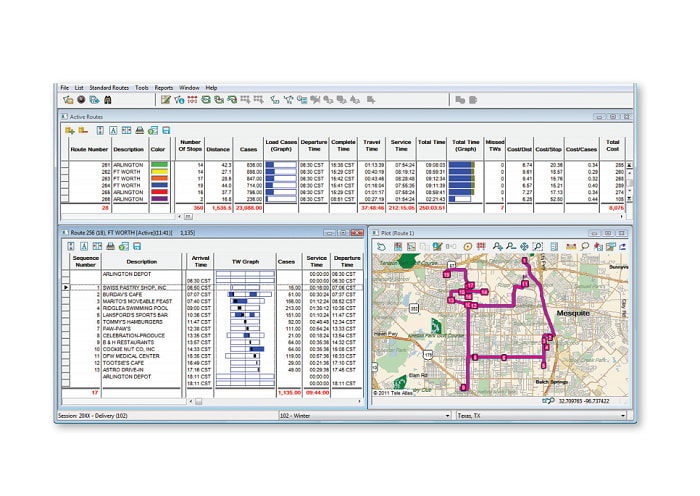Select the SWISS PASTRY SHOP, INC stop row
700x496 pixels.
tap(212, 288)
